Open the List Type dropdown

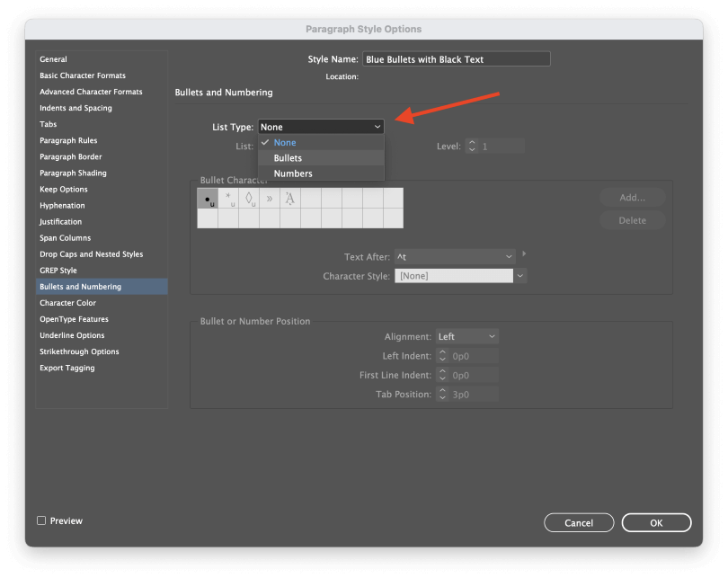[320, 126]
